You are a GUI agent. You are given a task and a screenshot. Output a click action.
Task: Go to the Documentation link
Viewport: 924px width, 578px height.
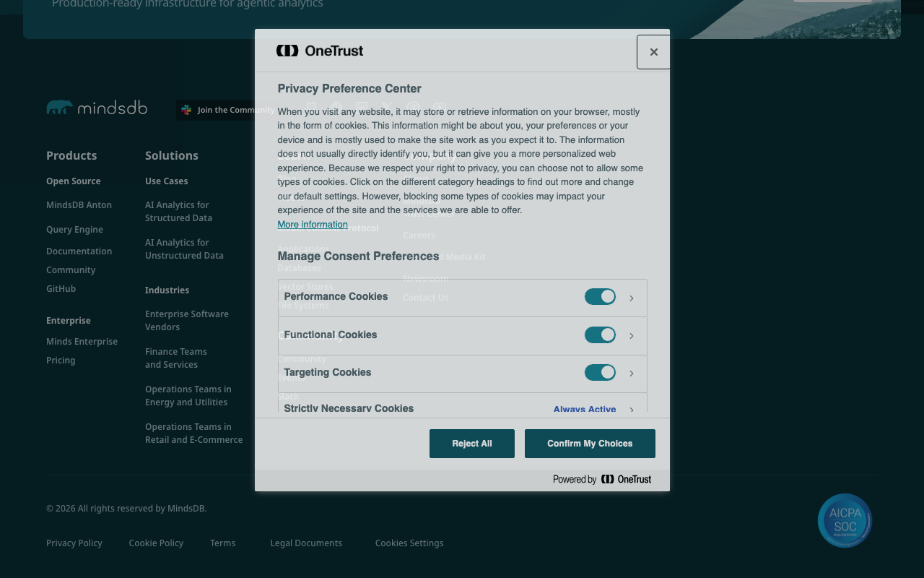coord(79,251)
